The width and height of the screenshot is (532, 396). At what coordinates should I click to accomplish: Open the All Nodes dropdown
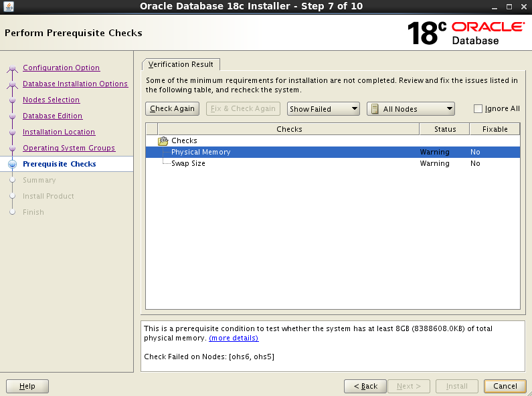(410, 109)
